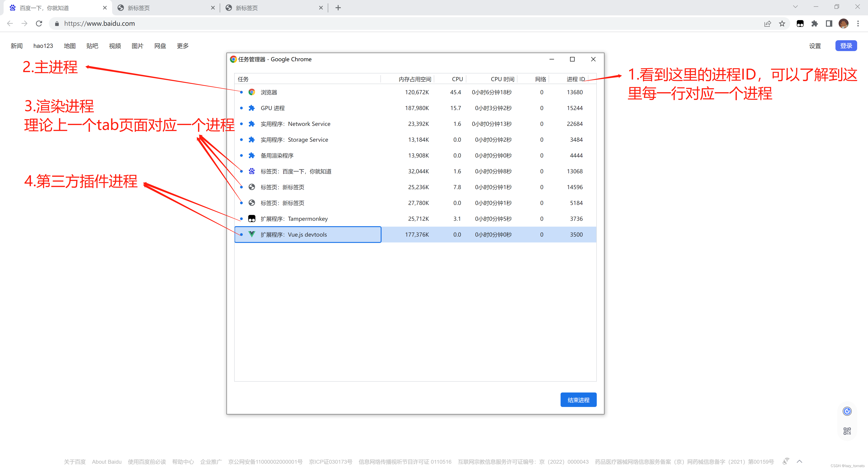Toggle the browser side panel icon
This screenshot has width=868, height=470.
[x=829, y=23]
